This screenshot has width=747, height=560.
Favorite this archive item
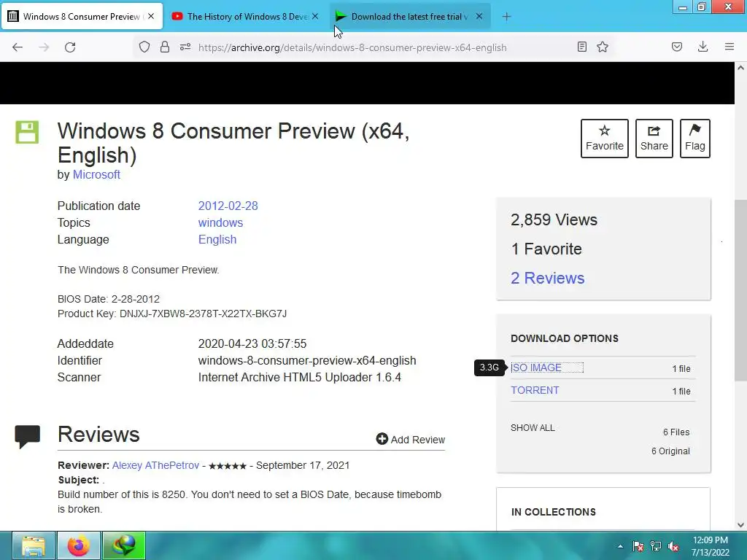point(605,139)
